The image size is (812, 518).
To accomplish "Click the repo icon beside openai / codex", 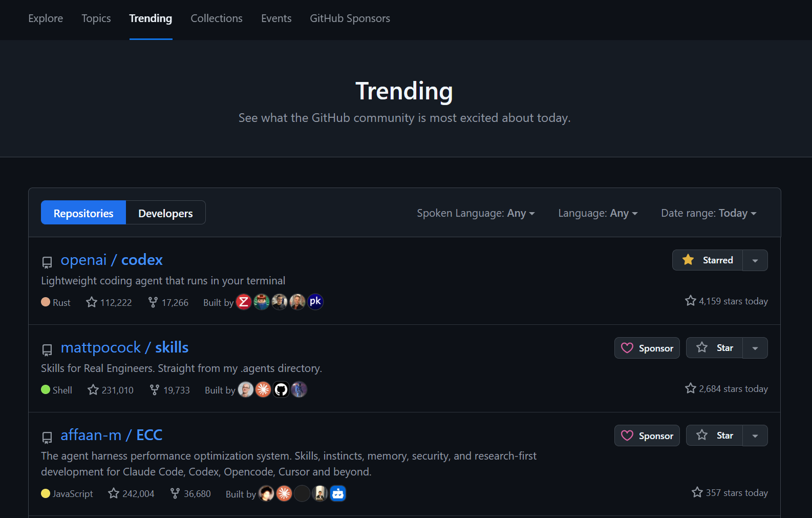I will click(x=47, y=262).
